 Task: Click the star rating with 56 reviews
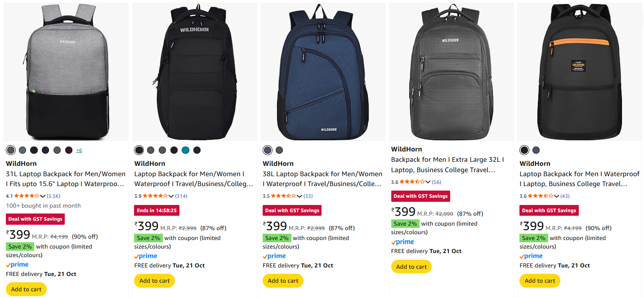(x=412, y=182)
